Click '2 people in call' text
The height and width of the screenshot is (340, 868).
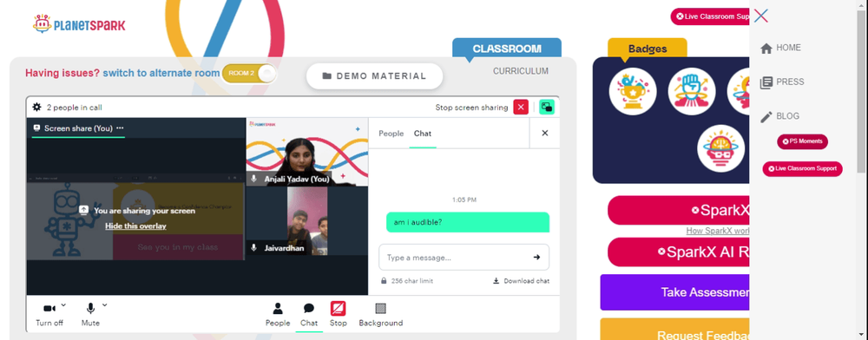(x=74, y=108)
